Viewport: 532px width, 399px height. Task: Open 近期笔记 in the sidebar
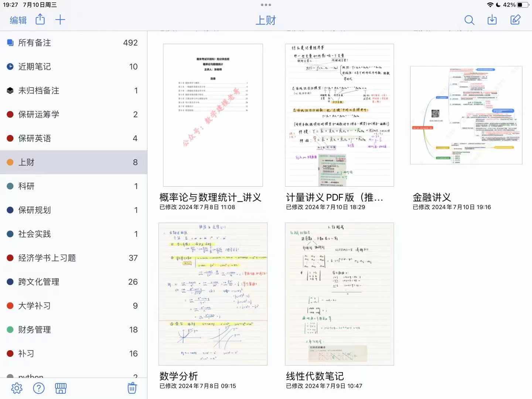coord(74,66)
